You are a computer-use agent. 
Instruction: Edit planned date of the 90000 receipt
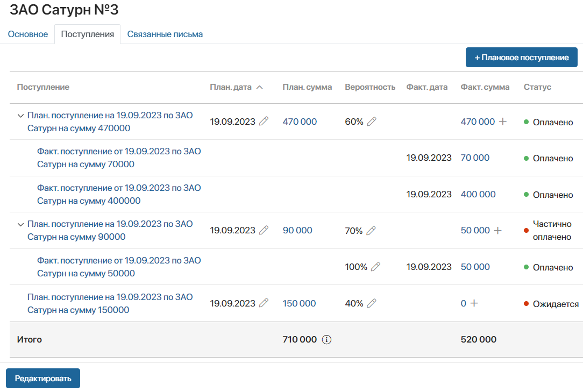point(264,230)
